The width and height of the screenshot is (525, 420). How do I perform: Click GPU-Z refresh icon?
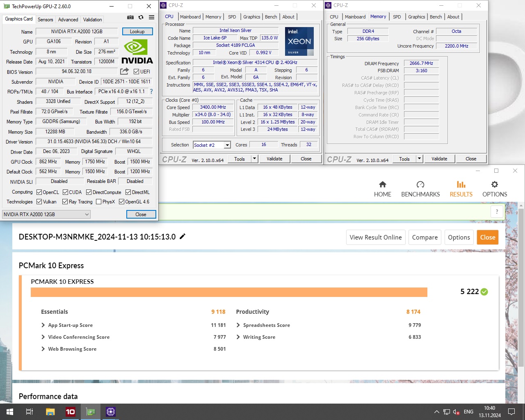tap(141, 17)
